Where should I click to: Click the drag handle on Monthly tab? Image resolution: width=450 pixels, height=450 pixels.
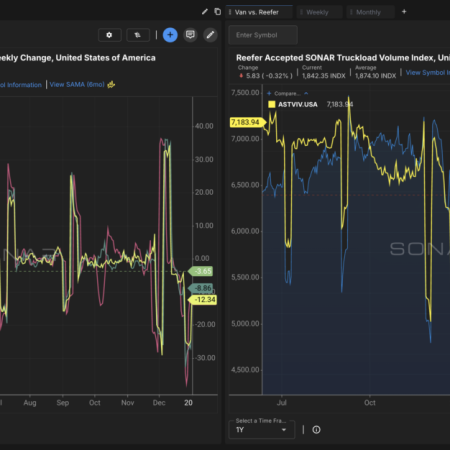[x=351, y=12]
